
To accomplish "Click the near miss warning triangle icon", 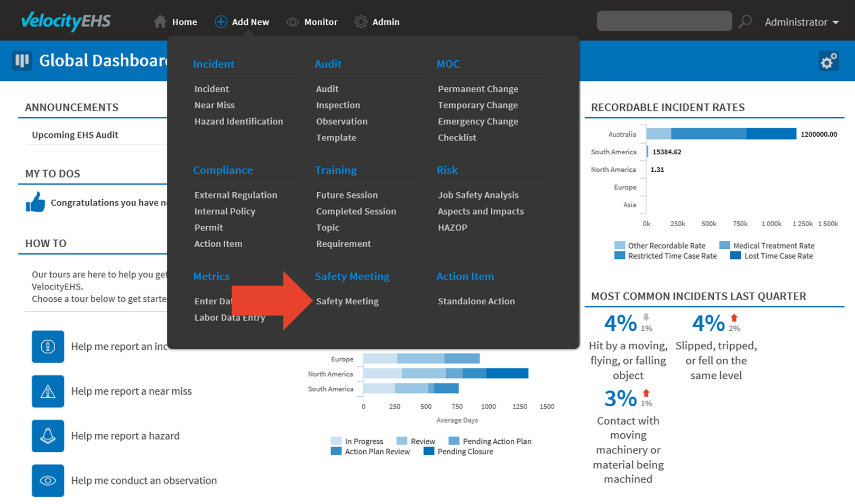I will pos(48,391).
